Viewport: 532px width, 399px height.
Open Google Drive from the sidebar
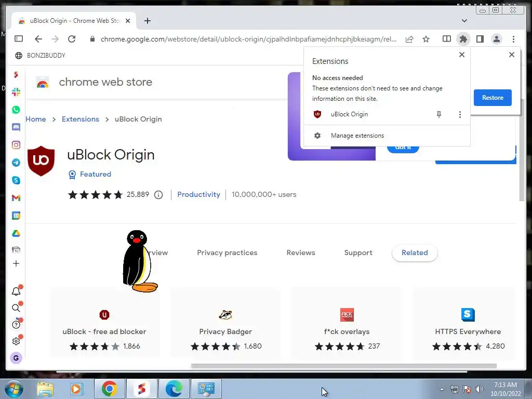click(16, 233)
